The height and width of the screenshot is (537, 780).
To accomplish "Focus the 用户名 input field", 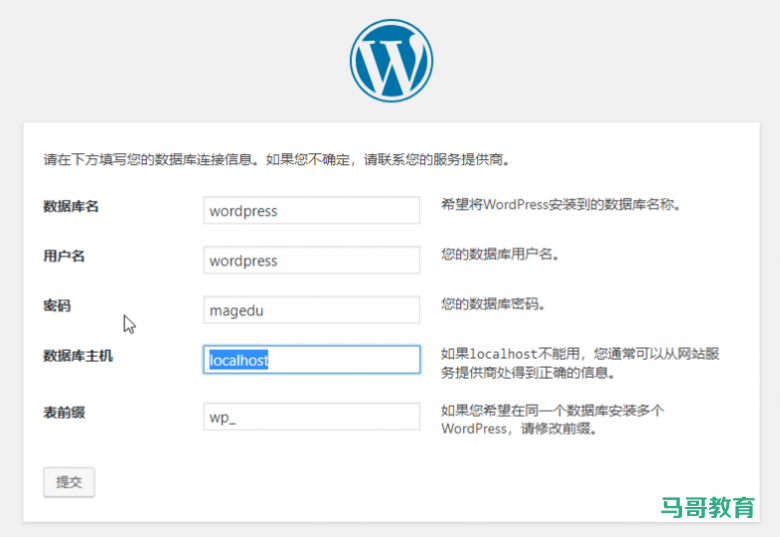I will (311, 260).
